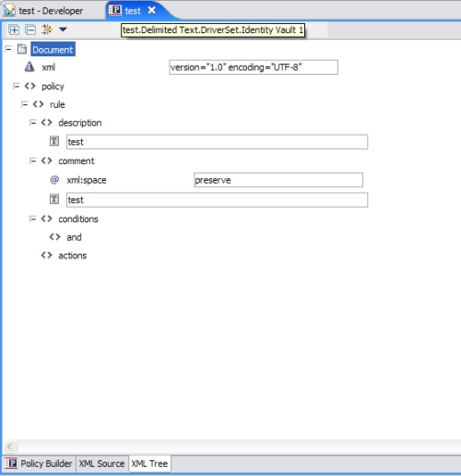This screenshot has height=476, width=461.
Task: Select the description tree item
Action: click(80, 123)
